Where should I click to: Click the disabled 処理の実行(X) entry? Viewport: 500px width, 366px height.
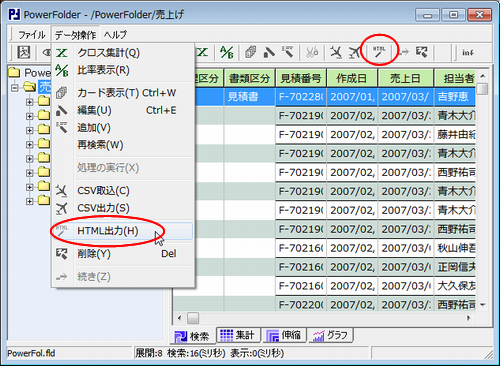click(123, 167)
